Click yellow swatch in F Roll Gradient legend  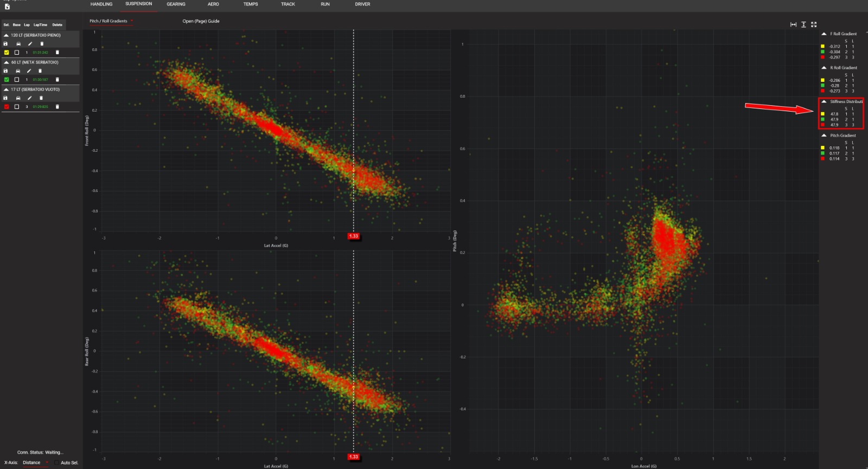(822, 47)
